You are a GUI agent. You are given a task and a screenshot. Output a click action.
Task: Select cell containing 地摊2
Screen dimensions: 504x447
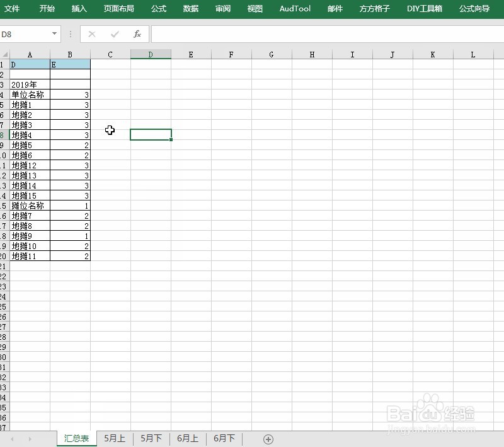click(x=30, y=115)
